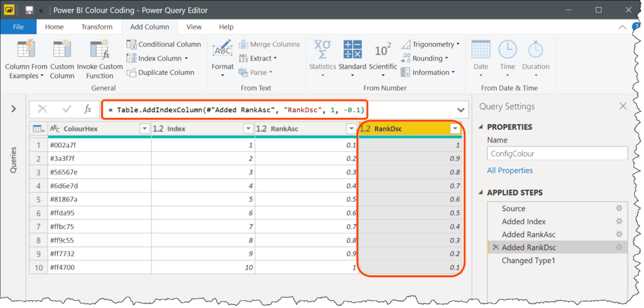
Task: Switch to the Home tab
Action: (x=54, y=26)
